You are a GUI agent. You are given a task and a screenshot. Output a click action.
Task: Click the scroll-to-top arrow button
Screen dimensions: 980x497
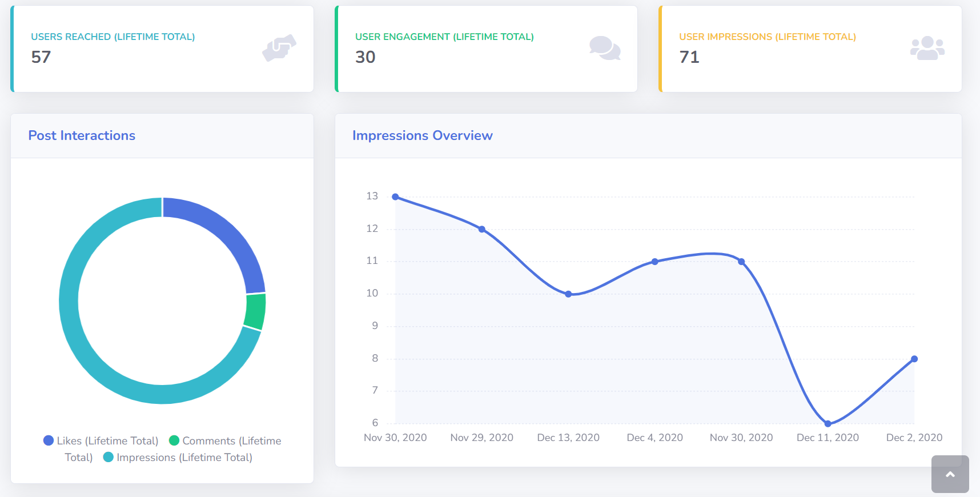point(950,474)
